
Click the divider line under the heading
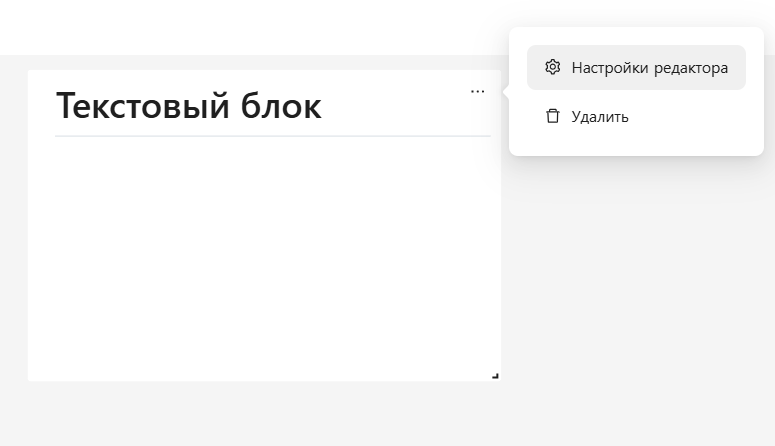pyautogui.click(x=272, y=135)
